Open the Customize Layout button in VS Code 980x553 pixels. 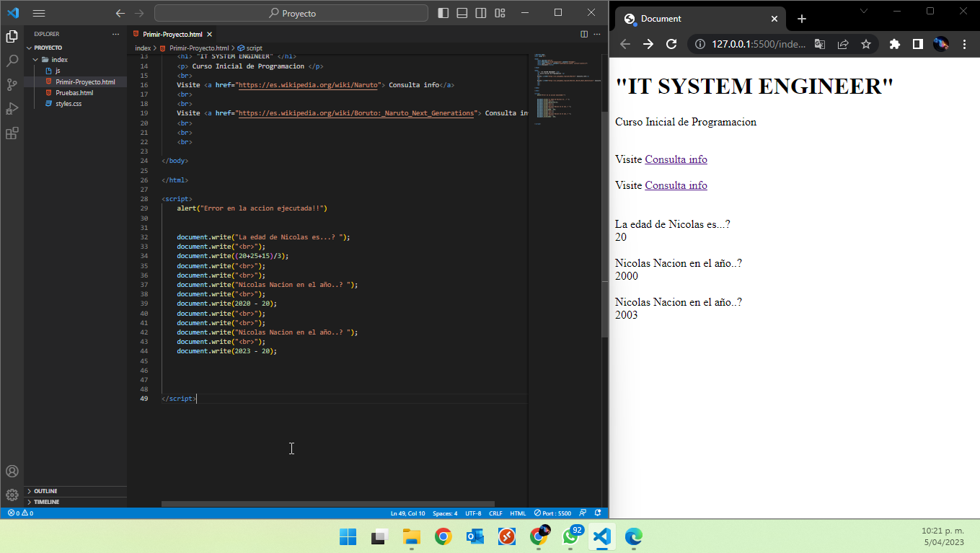pyautogui.click(x=500, y=13)
